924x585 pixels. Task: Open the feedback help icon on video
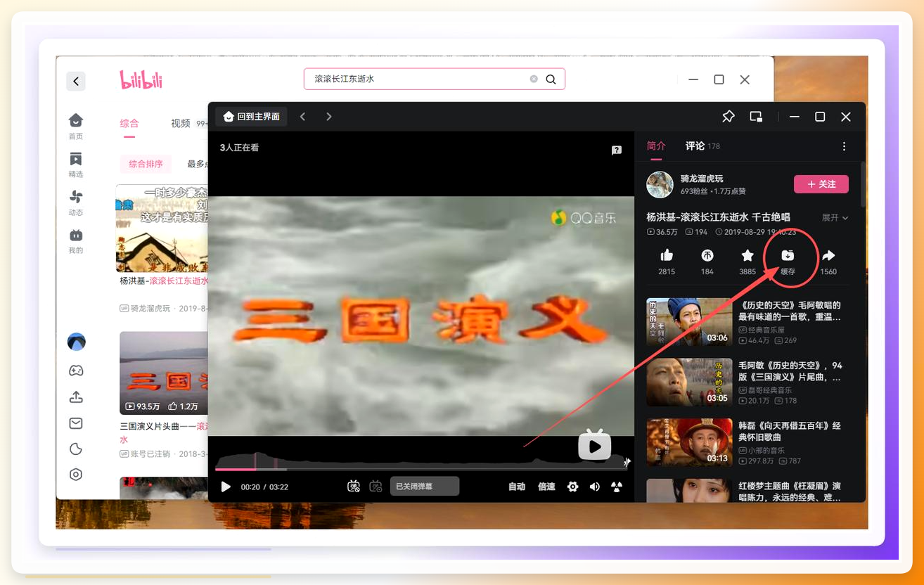617,150
